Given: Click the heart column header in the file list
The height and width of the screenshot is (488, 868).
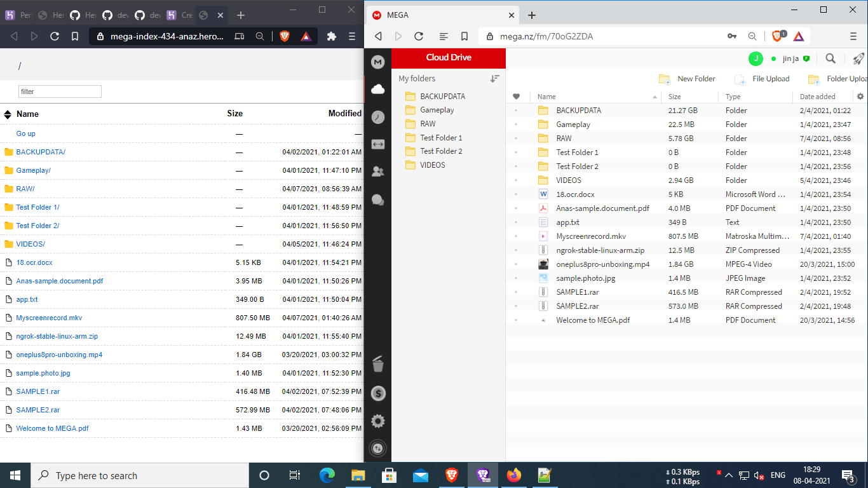Looking at the screenshot, I should click(517, 96).
